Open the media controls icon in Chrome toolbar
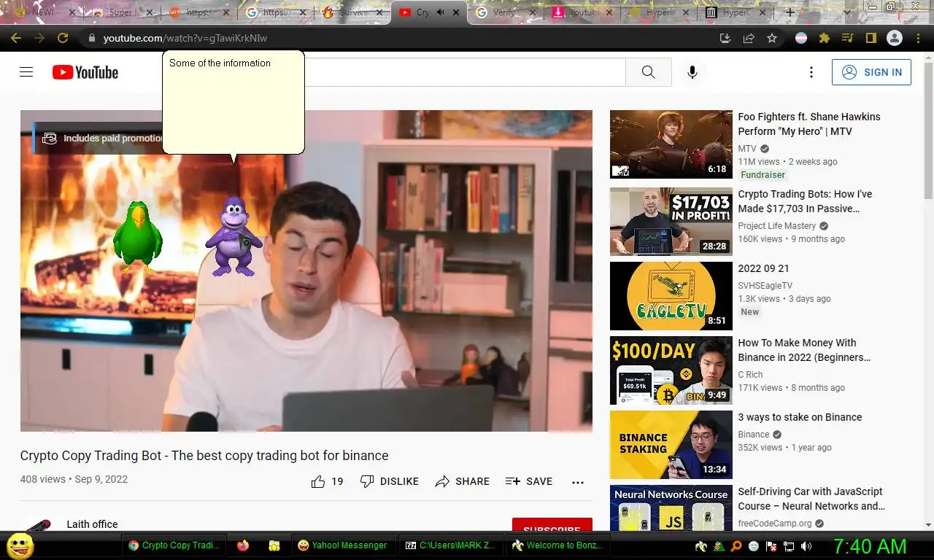934x560 pixels. coord(848,38)
